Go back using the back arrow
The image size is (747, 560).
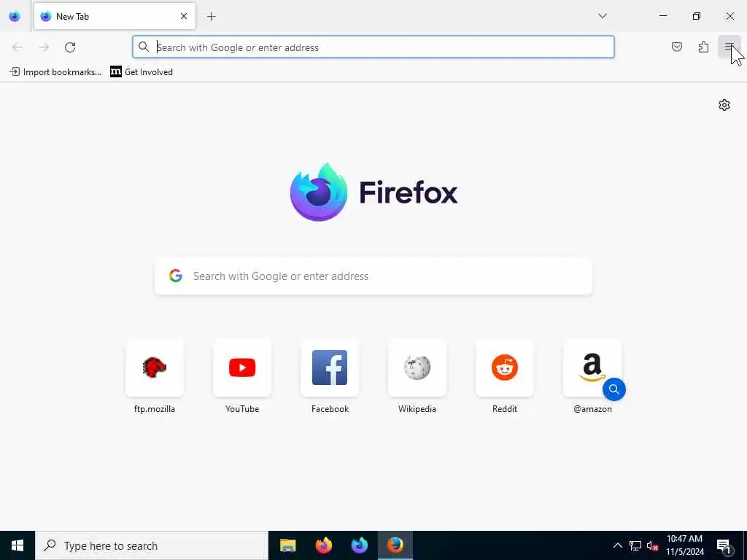pyautogui.click(x=18, y=47)
